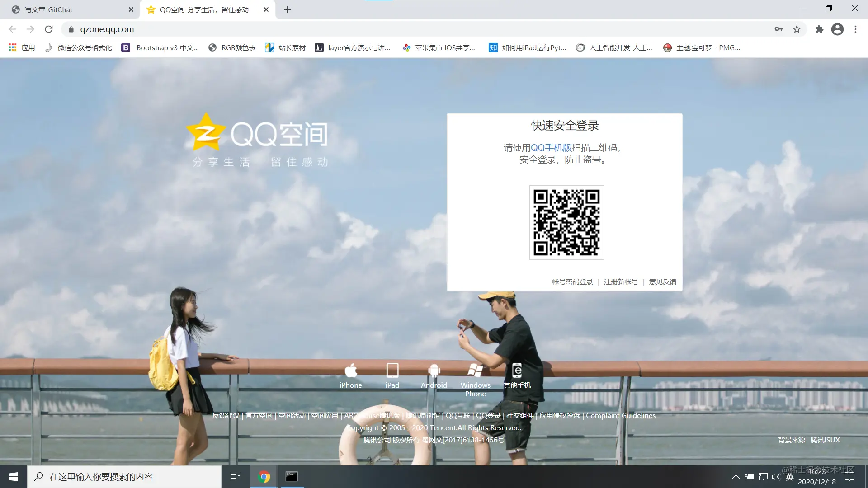Screen dimensions: 868x488
Task: Open the Chrome profile avatar
Action: [x=837, y=29]
